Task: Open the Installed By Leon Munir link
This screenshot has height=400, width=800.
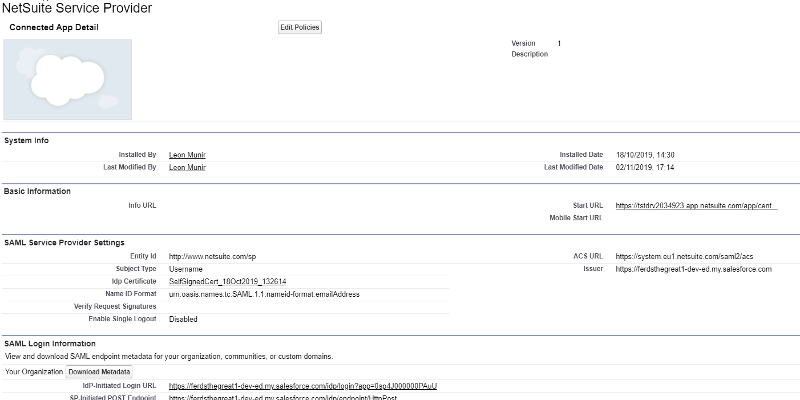Action: click(x=187, y=155)
